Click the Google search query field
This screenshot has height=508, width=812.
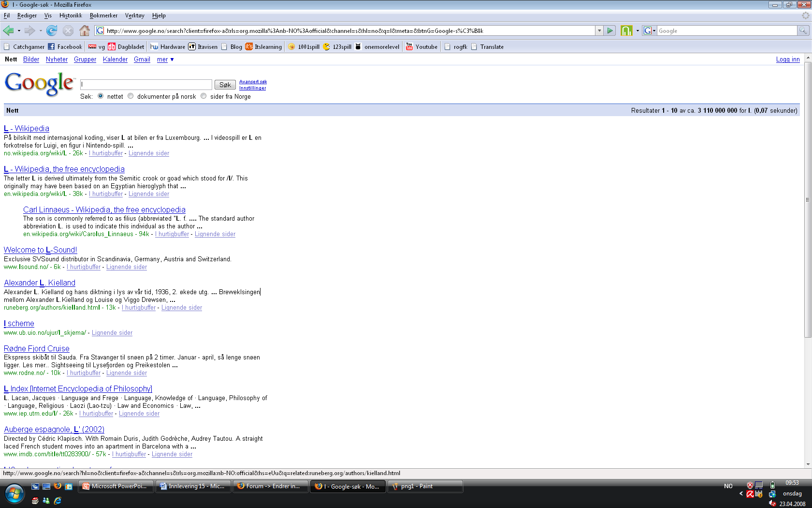tap(146, 85)
